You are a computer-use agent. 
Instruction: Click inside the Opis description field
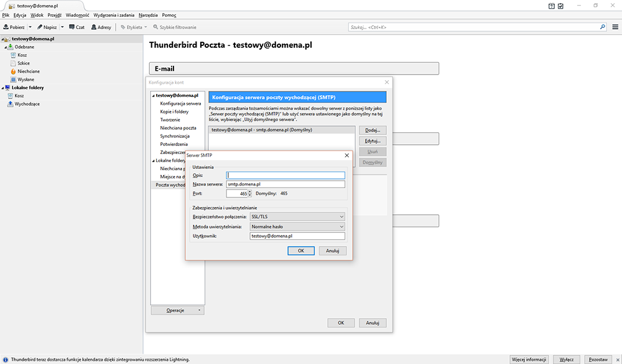pyautogui.click(x=285, y=175)
